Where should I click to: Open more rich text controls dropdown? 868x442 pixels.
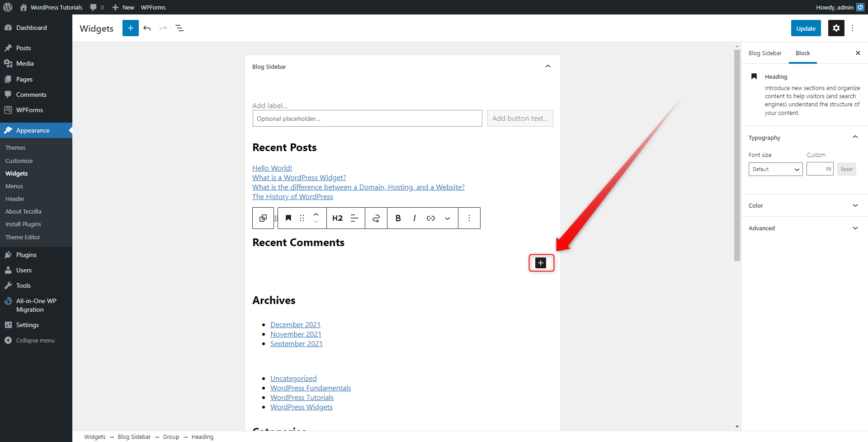pyautogui.click(x=448, y=218)
